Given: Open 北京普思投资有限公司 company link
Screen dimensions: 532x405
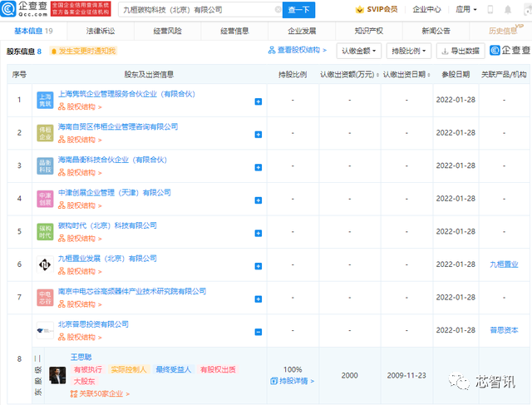Looking at the screenshot, I should (x=93, y=324).
